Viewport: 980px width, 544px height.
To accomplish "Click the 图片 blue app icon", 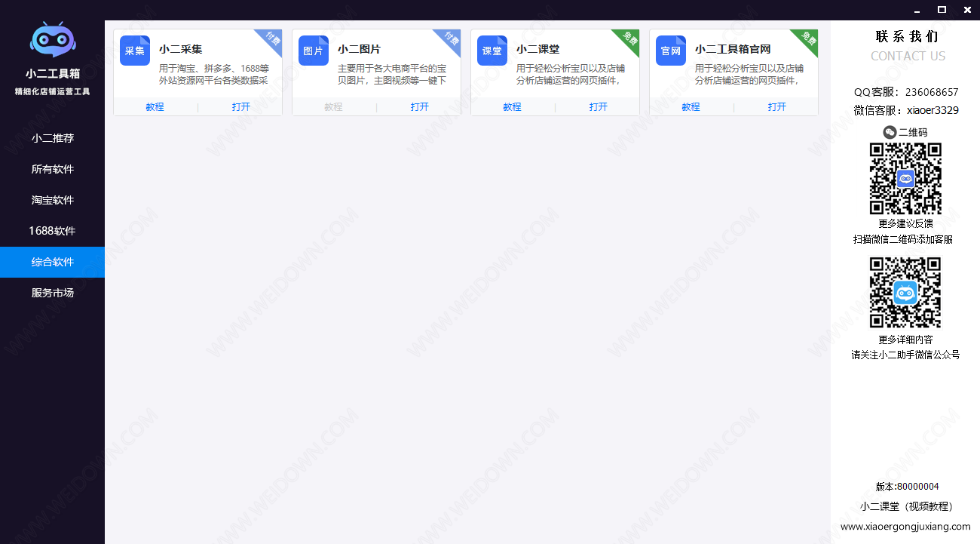I will (314, 51).
